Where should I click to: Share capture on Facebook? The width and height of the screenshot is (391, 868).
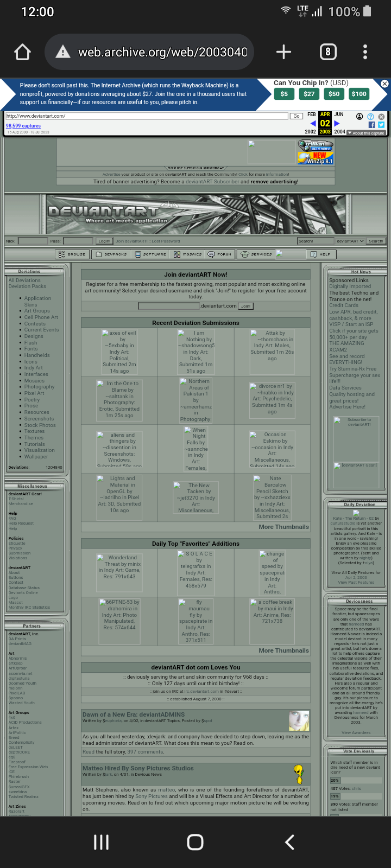[x=371, y=125]
